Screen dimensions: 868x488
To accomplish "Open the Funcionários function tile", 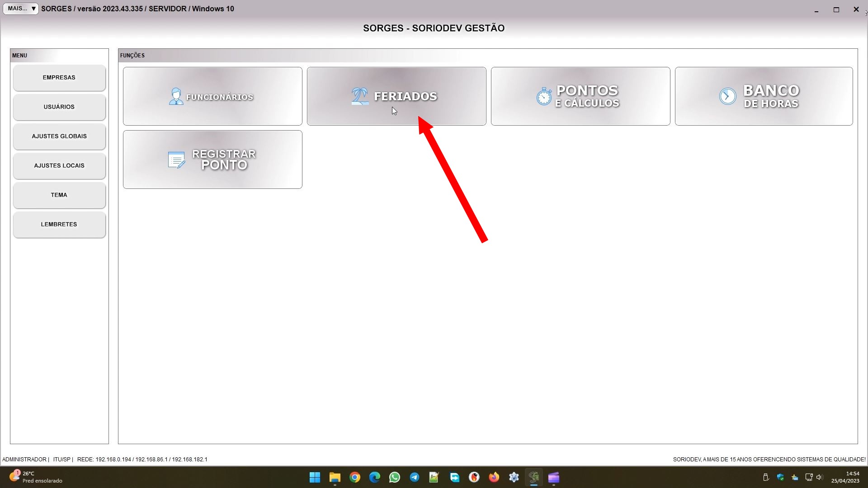I will coord(212,96).
